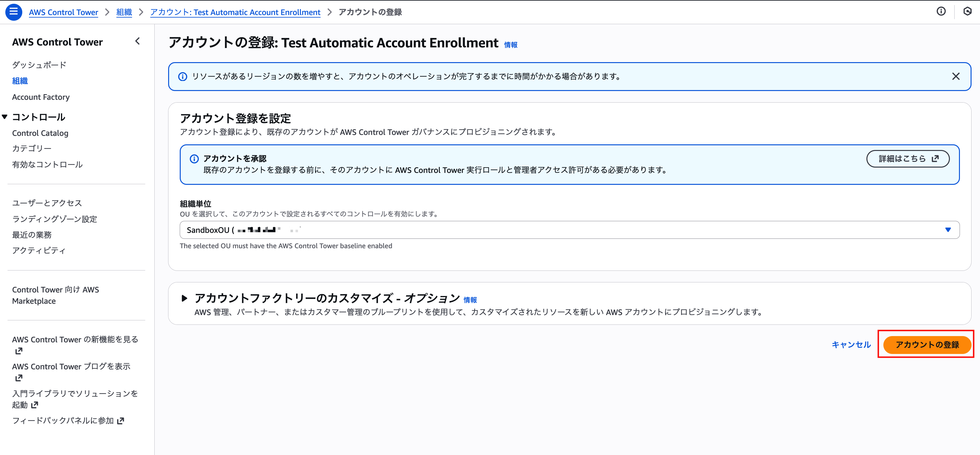Screen dimensions: 980x455
Task: Navigate to ダッシュボード in the sidebar
Action: pyautogui.click(x=39, y=65)
